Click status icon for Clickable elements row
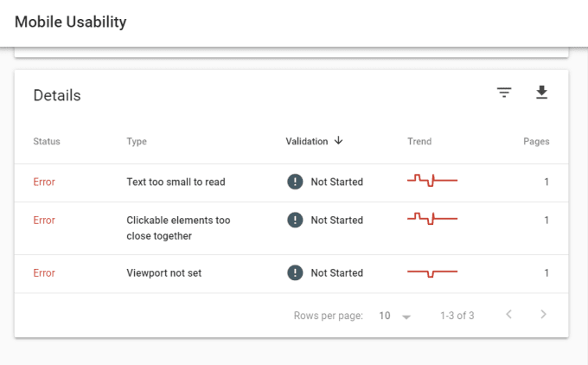The image size is (588, 365). (x=296, y=220)
